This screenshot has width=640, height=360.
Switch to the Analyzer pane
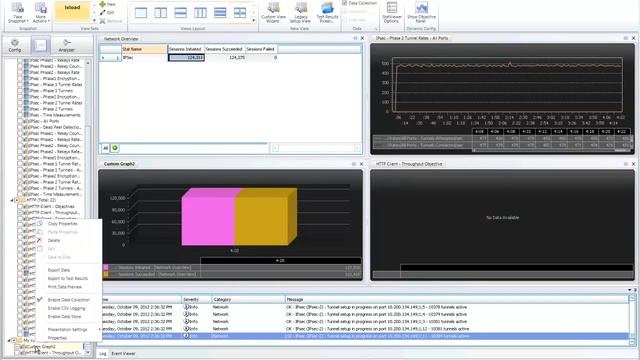[x=67, y=45]
